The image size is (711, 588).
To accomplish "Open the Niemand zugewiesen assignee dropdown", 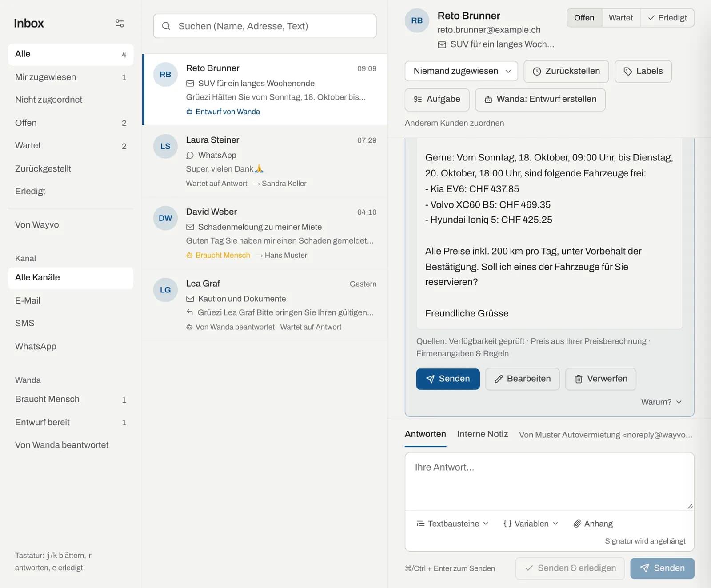I will point(461,71).
